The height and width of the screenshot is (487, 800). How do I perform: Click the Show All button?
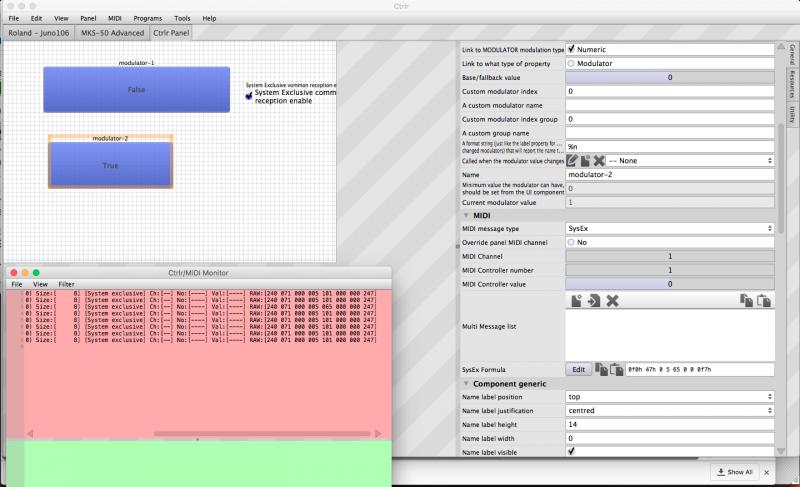[735, 472]
